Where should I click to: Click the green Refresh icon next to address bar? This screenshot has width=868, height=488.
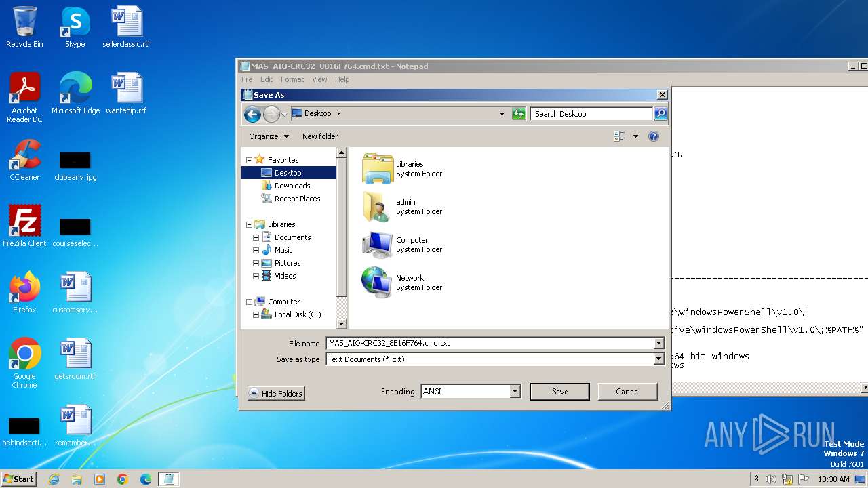(x=519, y=114)
